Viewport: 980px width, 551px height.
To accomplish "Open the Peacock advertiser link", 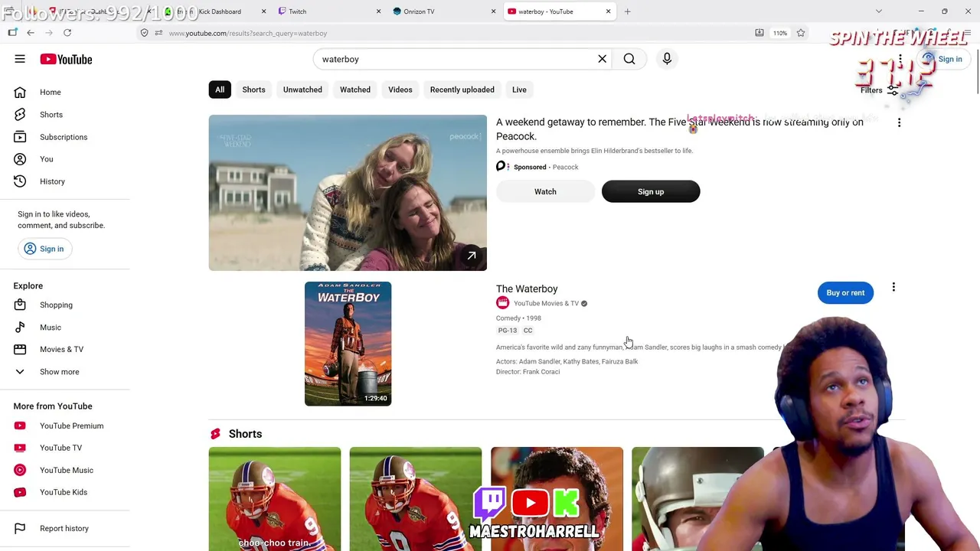I will coord(565,167).
